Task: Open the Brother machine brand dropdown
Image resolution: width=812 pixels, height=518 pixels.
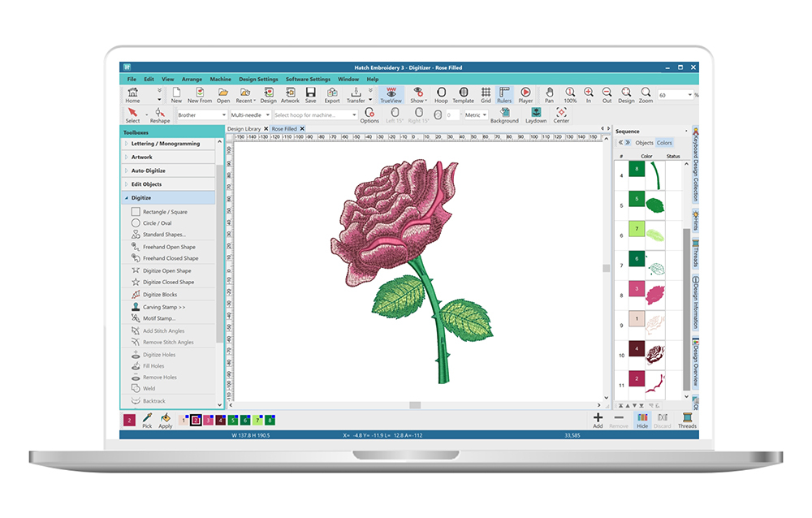Action: (201, 115)
